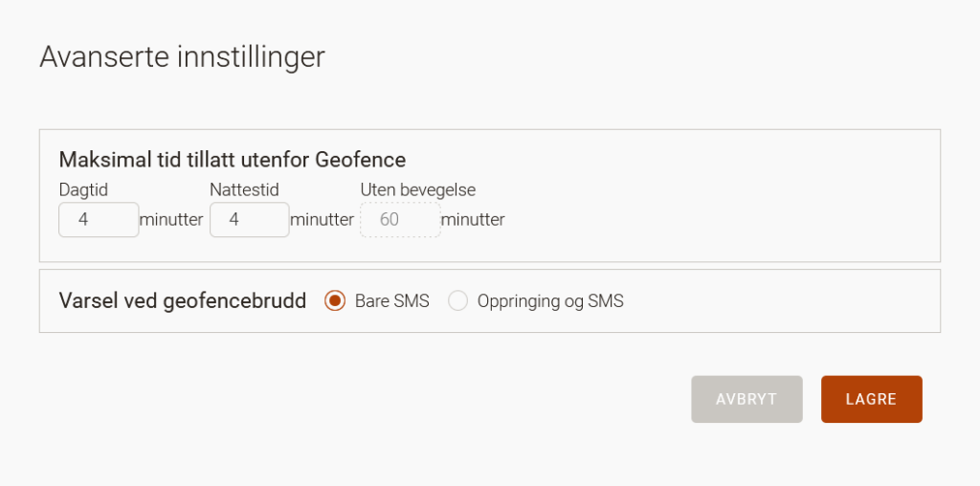Save settings with the LAGRE button
Image resolution: width=980 pixels, height=486 pixels.
[871, 399]
